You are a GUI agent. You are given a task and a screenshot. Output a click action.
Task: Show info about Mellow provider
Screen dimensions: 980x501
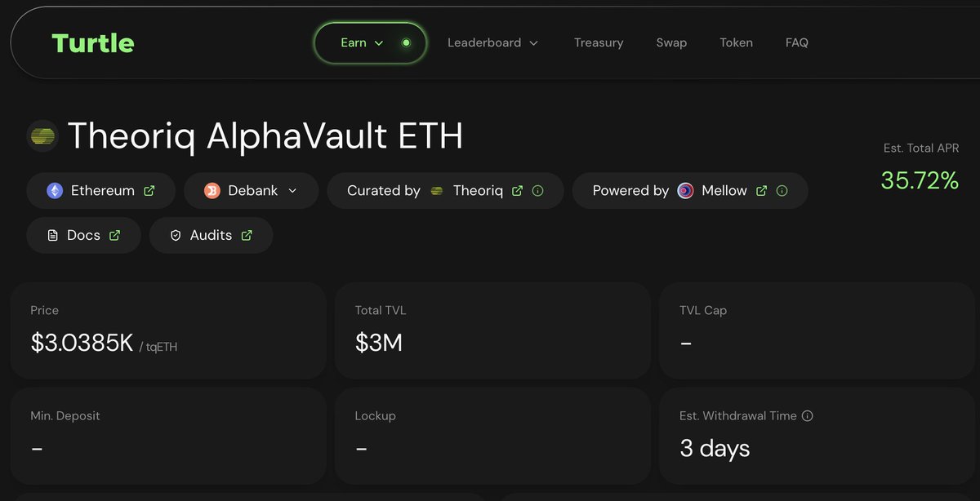coord(782,191)
